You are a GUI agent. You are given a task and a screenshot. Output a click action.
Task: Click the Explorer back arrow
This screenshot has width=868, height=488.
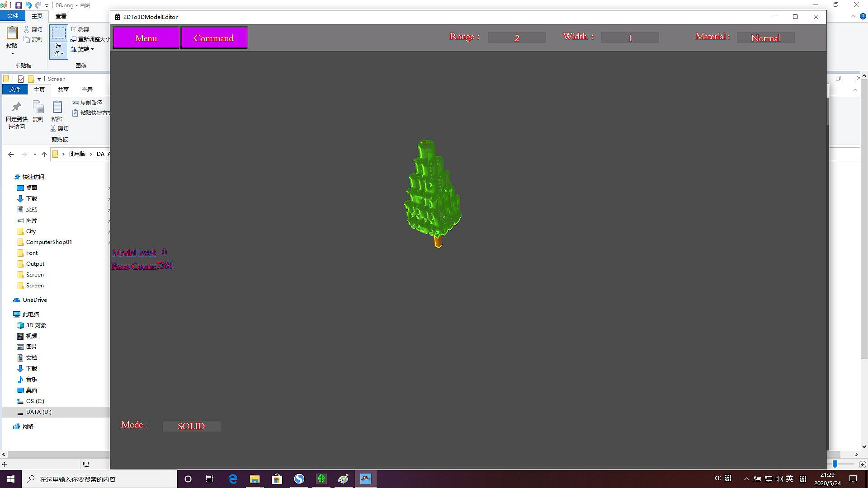coord(11,154)
